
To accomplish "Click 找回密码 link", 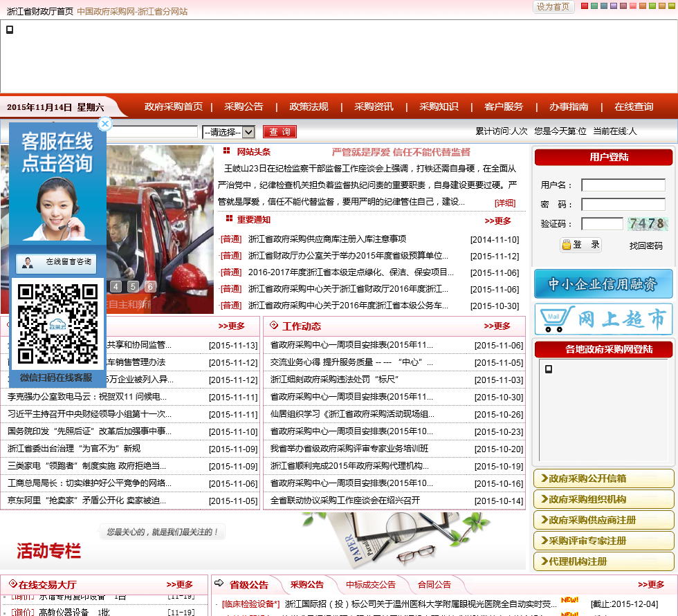I will click(645, 246).
